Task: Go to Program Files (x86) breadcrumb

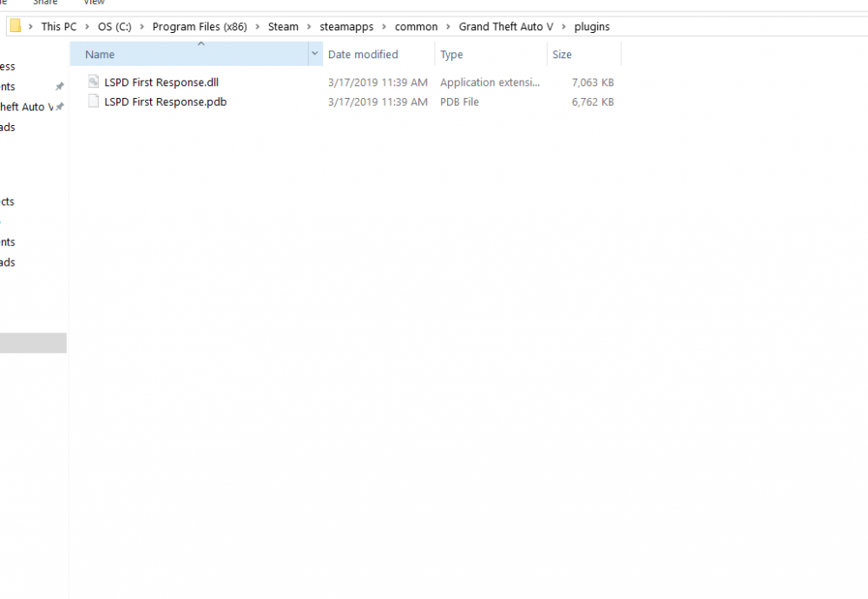Action: [200, 27]
